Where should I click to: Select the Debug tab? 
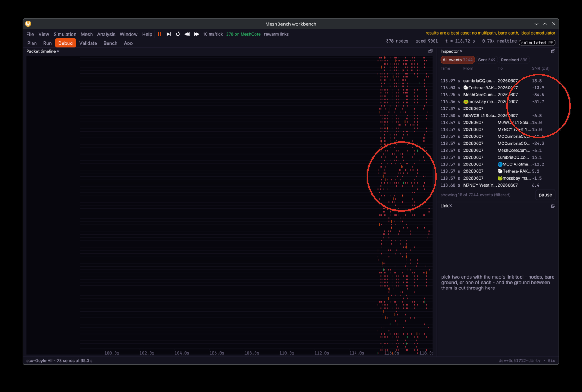pos(65,43)
